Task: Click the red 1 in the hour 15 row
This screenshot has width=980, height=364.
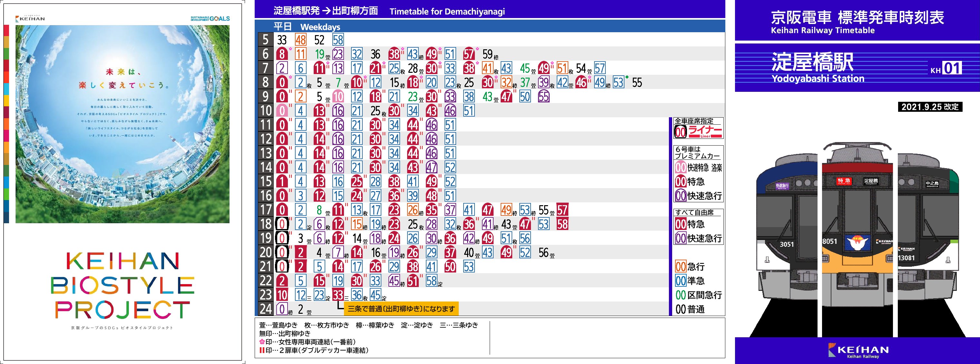Action: pos(281,182)
